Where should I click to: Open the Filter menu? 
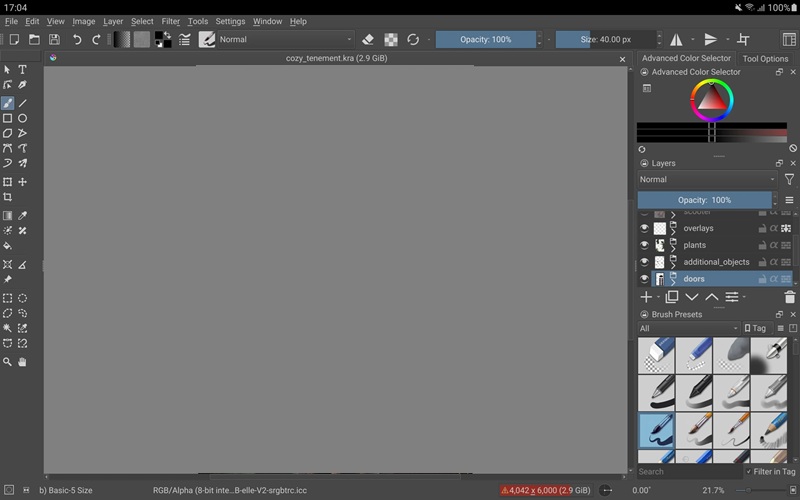[x=171, y=21]
